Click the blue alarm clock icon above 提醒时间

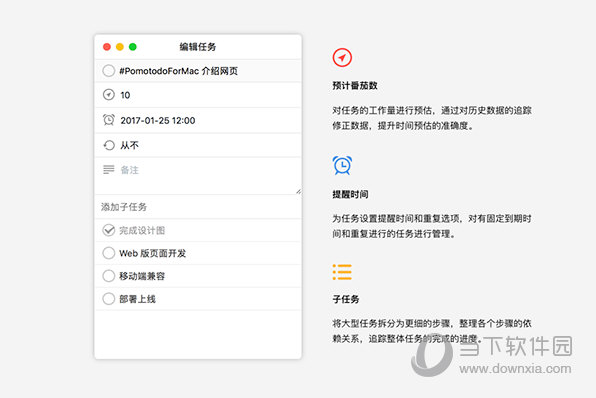point(342,165)
